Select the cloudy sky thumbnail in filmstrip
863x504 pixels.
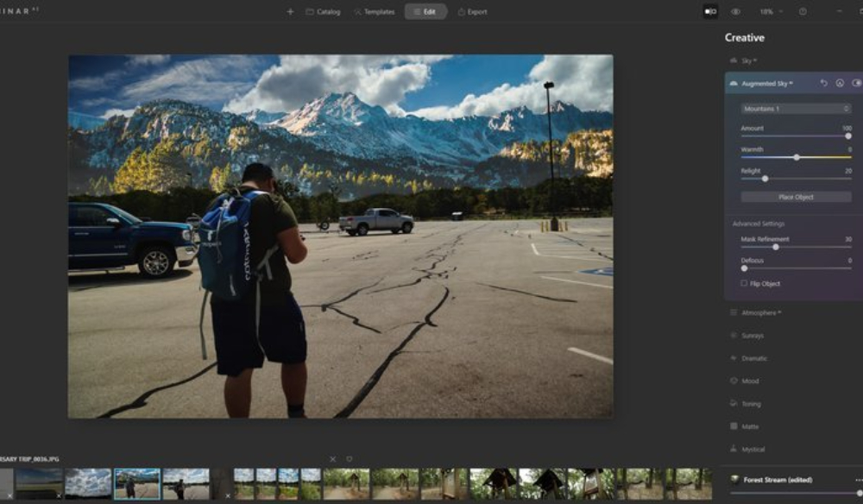coord(89,482)
